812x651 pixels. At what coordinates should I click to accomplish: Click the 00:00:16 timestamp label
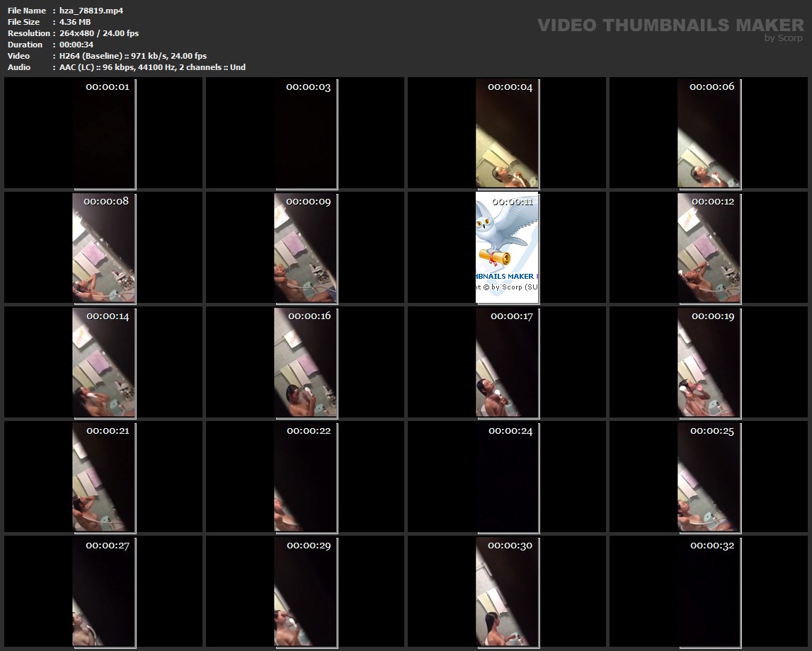[309, 316]
